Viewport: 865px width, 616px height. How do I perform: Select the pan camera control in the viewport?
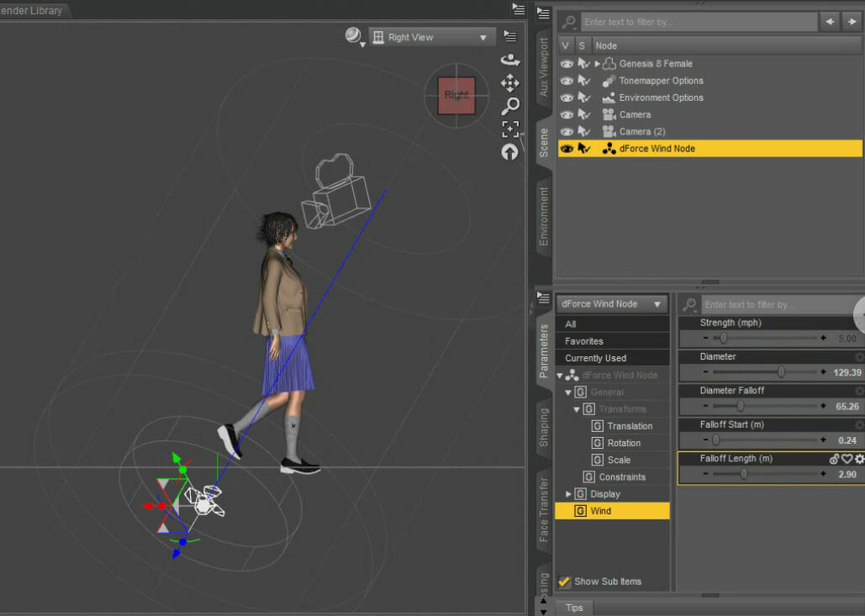pyautogui.click(x=509, y=82)
